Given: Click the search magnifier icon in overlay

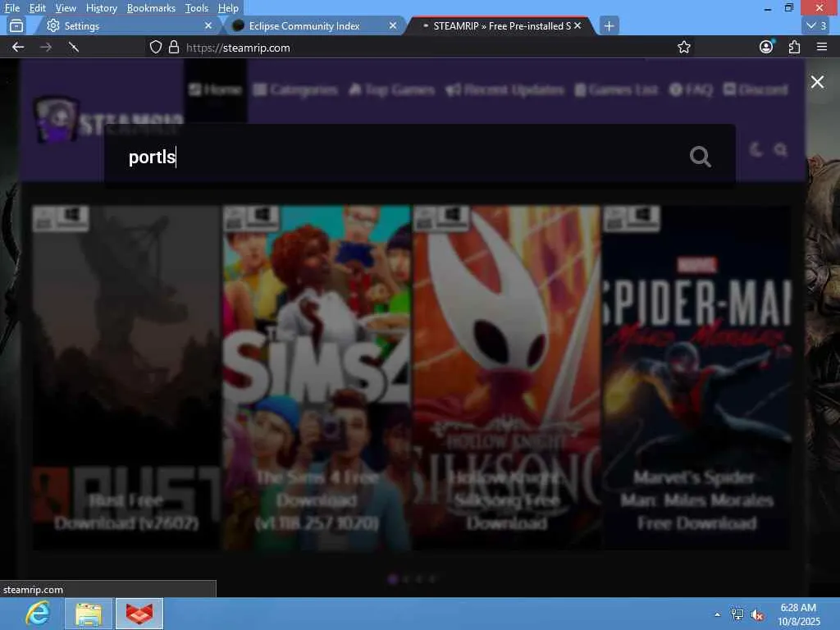Looking at the screenshot, I should pyautogui.click(x=700, y=157).
